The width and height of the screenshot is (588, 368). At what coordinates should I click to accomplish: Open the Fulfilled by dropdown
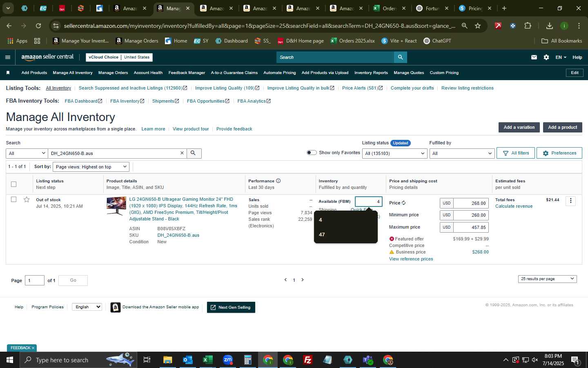tap(462, 153)
